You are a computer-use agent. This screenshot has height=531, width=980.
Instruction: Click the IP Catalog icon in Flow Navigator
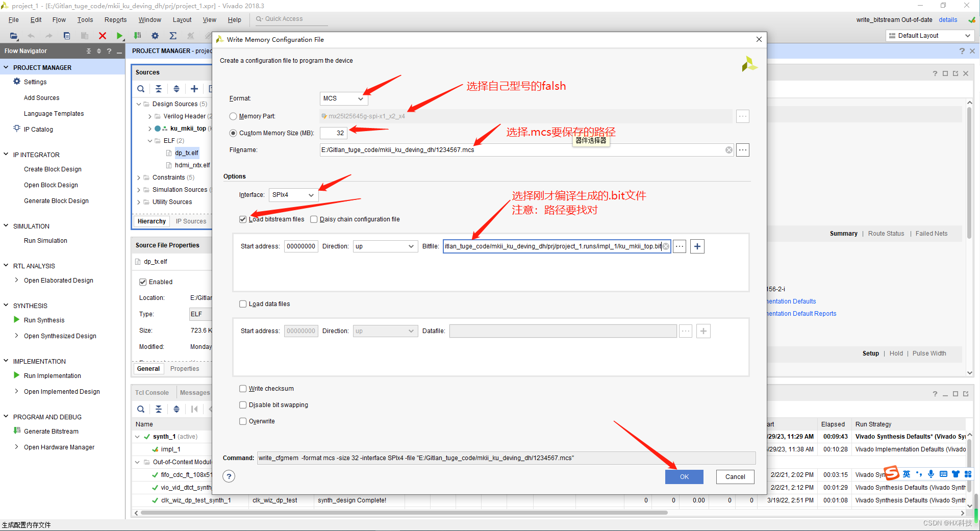tap(17, 129)
